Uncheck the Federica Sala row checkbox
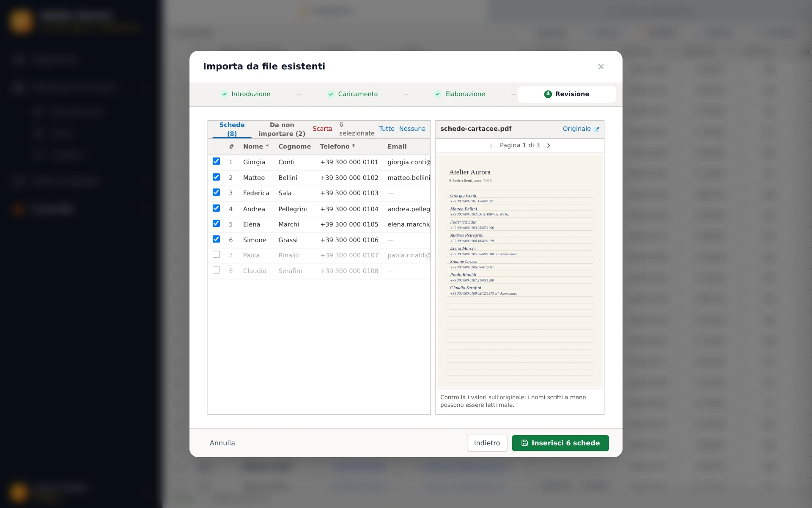 click(216, 192)
